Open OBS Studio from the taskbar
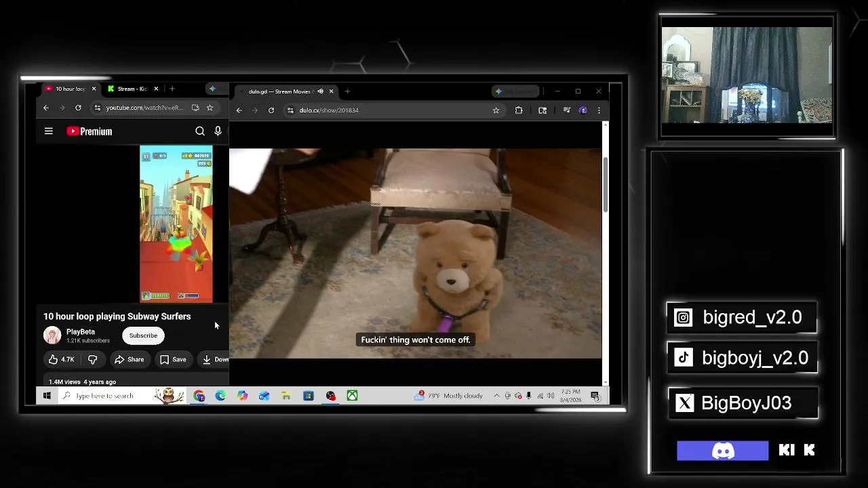The width and height of the screenshot is (868, 488). tap(330, 396)
